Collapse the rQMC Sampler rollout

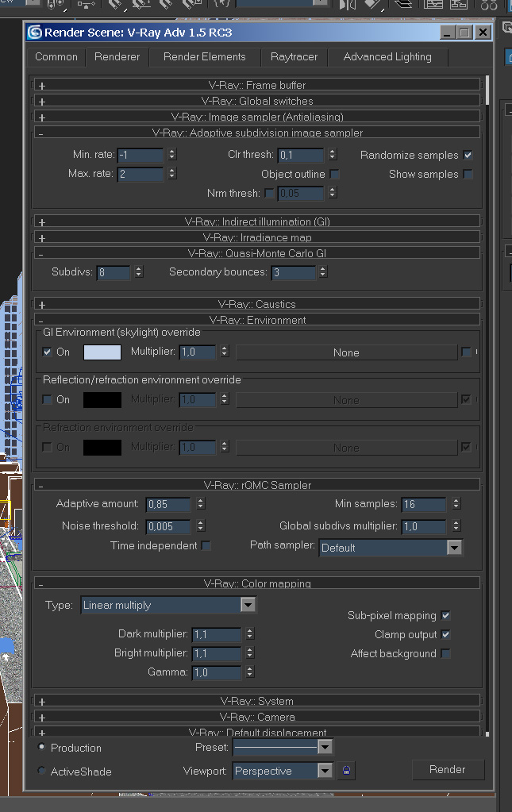click(257, 485)
